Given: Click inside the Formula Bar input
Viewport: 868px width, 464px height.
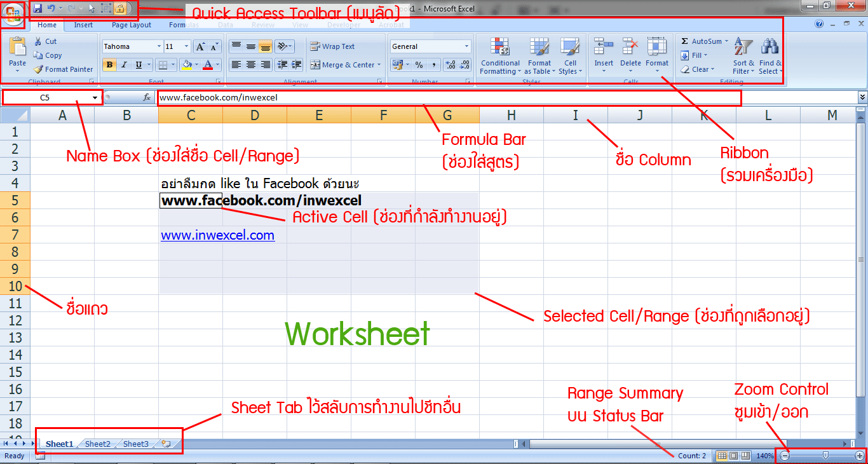Looking at the screenshot, I should coord(449,98).
